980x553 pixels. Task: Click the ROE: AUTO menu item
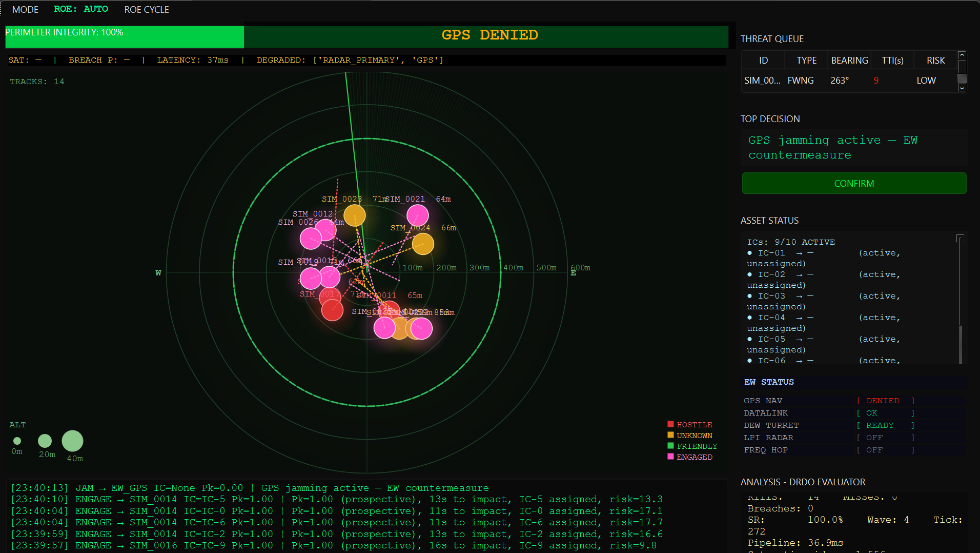click(x=81, y=9)
